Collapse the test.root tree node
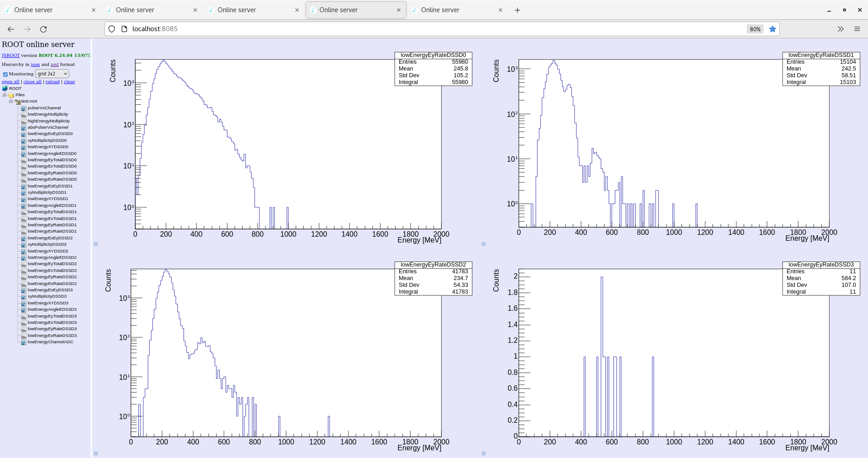The height and width of the screenshot is (458, 868). pyautogui.click(x=11, y=102)
